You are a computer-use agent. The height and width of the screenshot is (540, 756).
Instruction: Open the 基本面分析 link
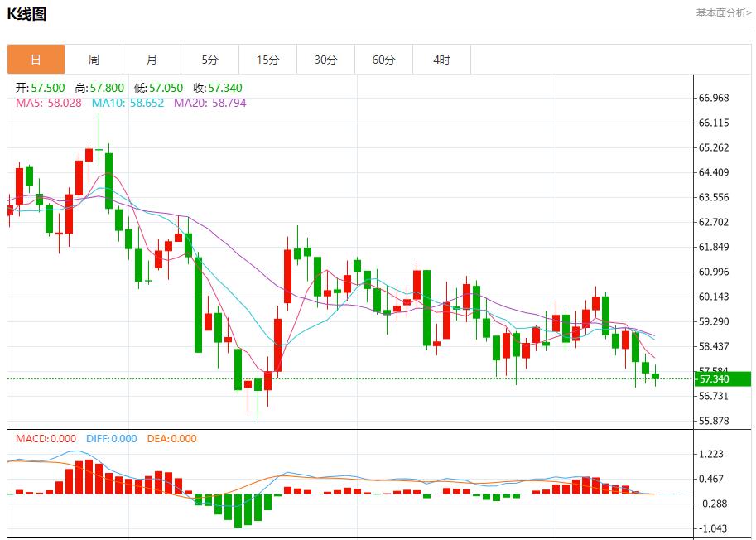click(723, 13)
